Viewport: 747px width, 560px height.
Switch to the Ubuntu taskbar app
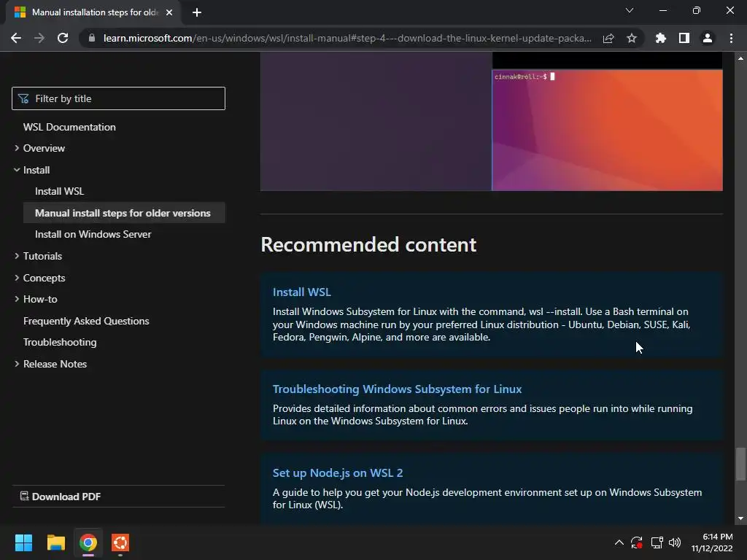point(120,542)
